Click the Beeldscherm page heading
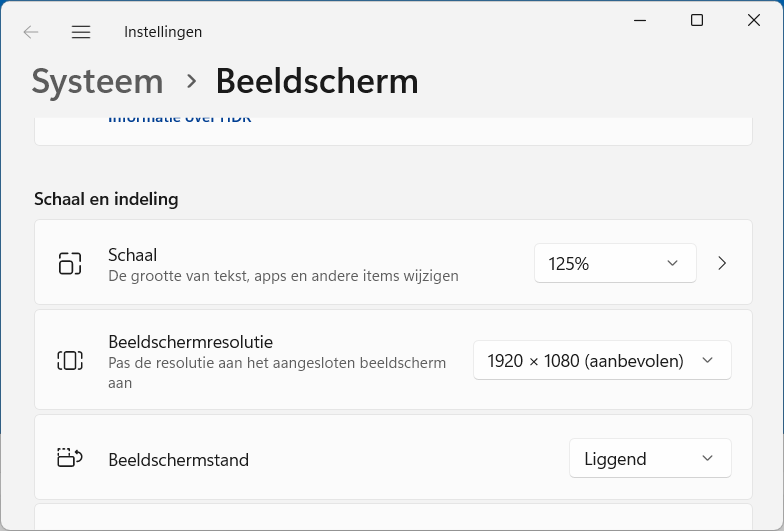Screen dimensions: 784x531 pyautogui.click(x=317, y=81)
